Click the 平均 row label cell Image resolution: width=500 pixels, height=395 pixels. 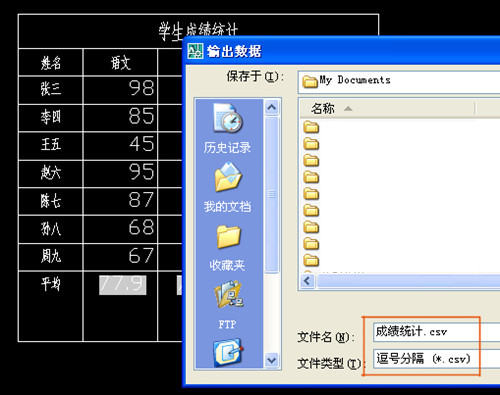[51, 306]
